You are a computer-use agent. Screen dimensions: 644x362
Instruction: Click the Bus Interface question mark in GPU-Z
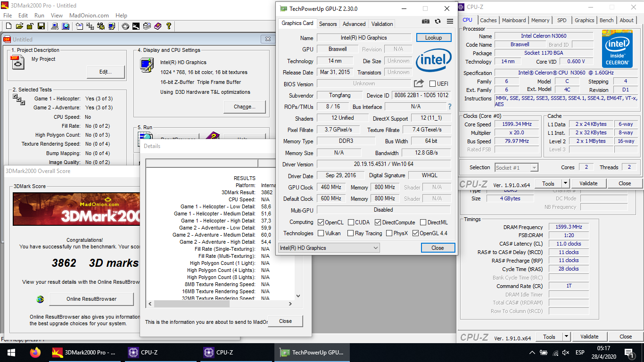(450, 107)
